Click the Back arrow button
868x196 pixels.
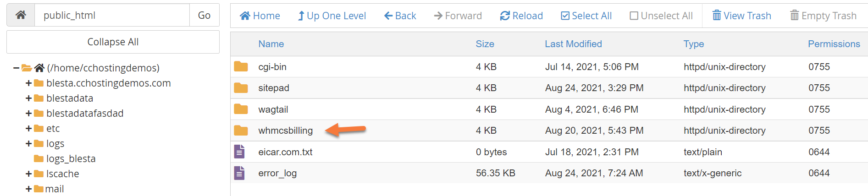pyautogui.click(x=400, y=16)
